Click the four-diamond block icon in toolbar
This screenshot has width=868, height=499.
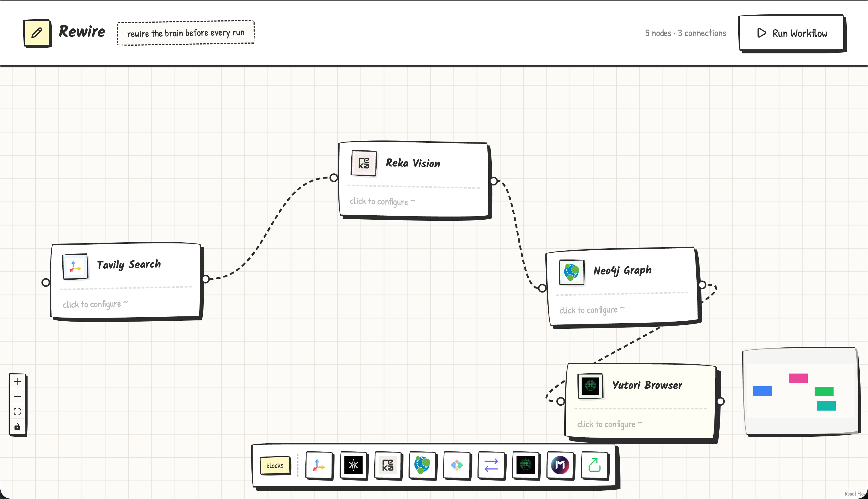click(x=457, y=465)
